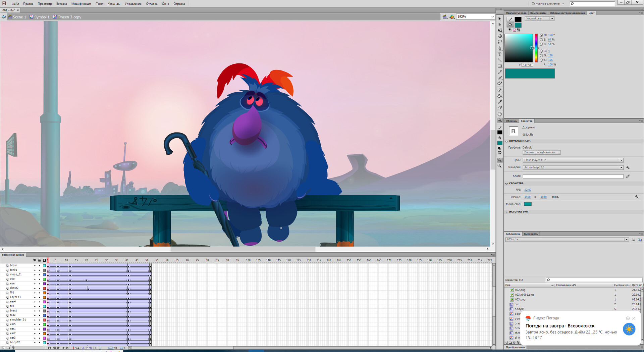Open the Flash Player 11.2 target dropdown
Viewport: 644px width, 352px height.
[573, 160]
